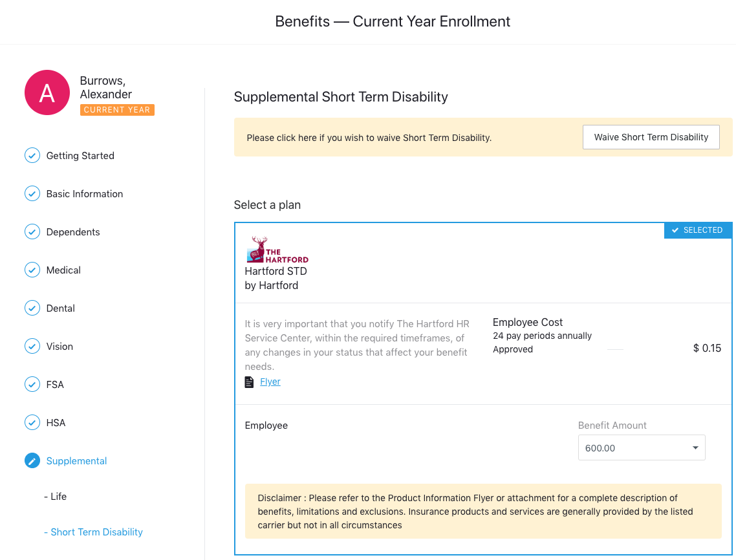
Task: Click the orange CURRENT YEAR badge
Action: pos(117,110)
